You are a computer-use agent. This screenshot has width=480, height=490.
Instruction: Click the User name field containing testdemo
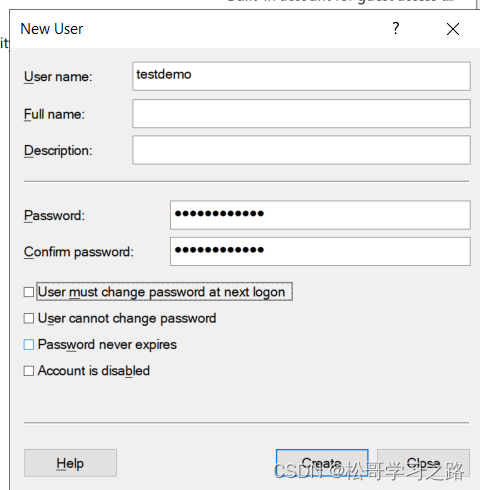[301, 76]
